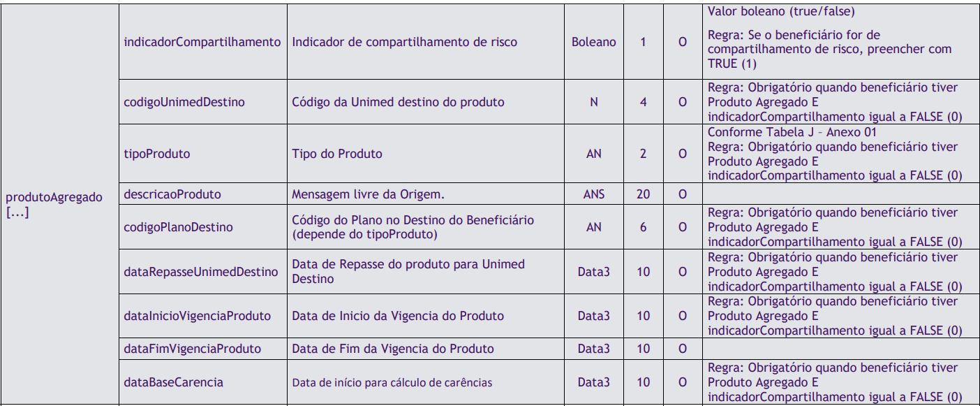Select the dataRepasseUnimedDestino field name
Screen dimensions: 980x406
coord(200,272)
